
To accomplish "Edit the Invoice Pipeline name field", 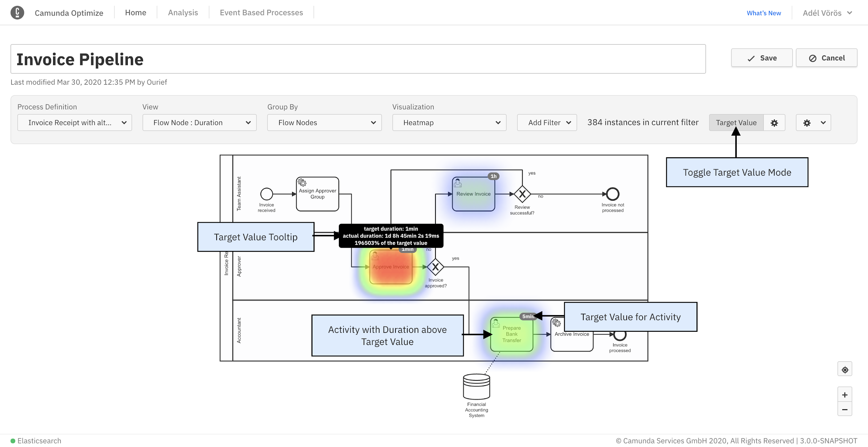I will tap(358, 59).
